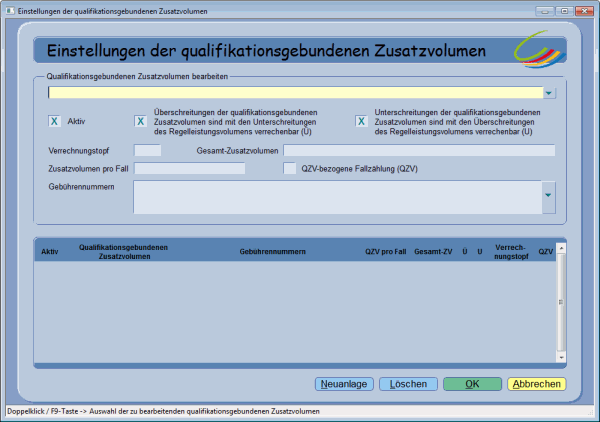Click the Gesamt-Zusatzvolumen input field

tap(419, 150)
